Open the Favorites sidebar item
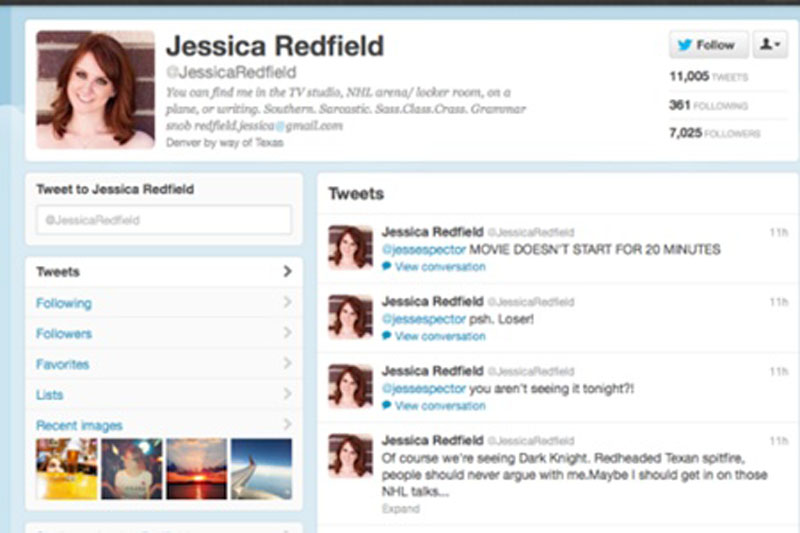This screenshot has height=533, width=800. [x=164, y=364]
